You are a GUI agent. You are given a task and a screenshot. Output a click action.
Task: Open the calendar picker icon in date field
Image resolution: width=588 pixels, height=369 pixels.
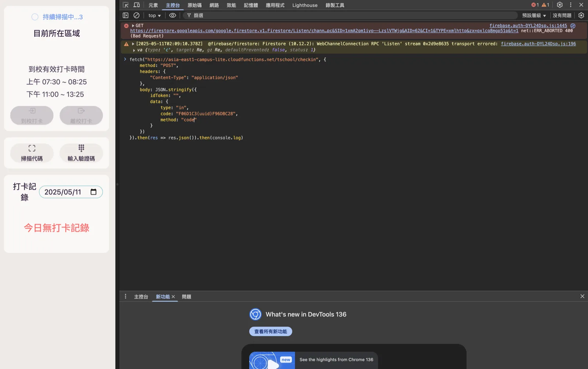tap(93, 192)
